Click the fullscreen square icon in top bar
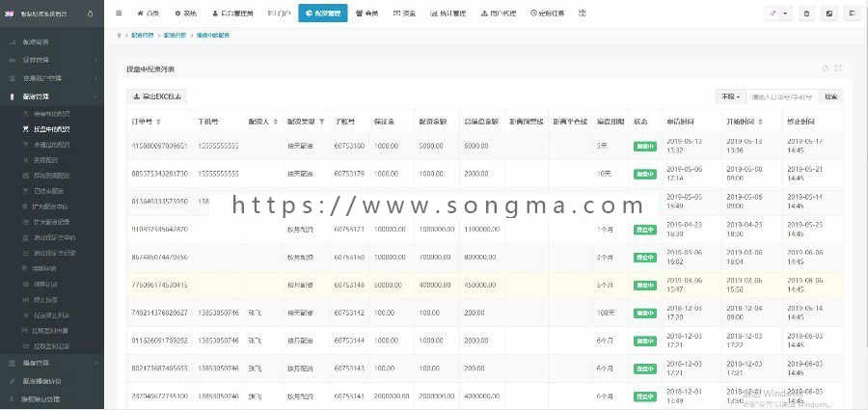 click(x=829, y=14)
